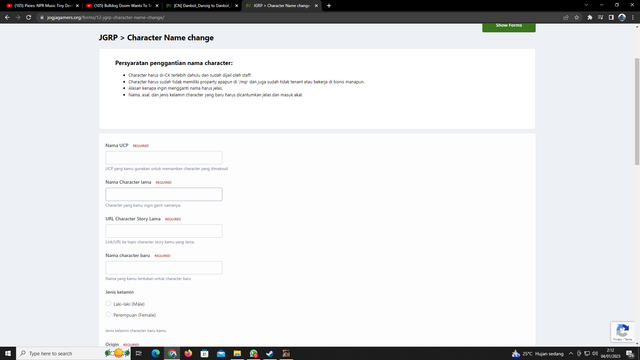Image resolution: width=640 pixels, height=360 pixels.
Task: Click Persyaratan penggantian nama character heading
Action: pyautogui.click(x=174, y=63)
